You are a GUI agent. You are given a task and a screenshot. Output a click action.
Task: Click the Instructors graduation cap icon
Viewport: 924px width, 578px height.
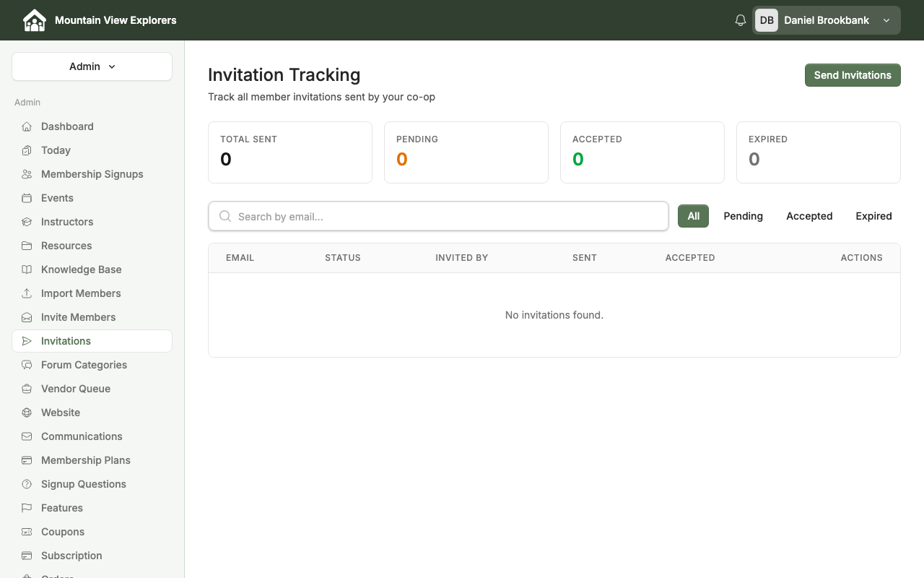click(x=27, y=222)
